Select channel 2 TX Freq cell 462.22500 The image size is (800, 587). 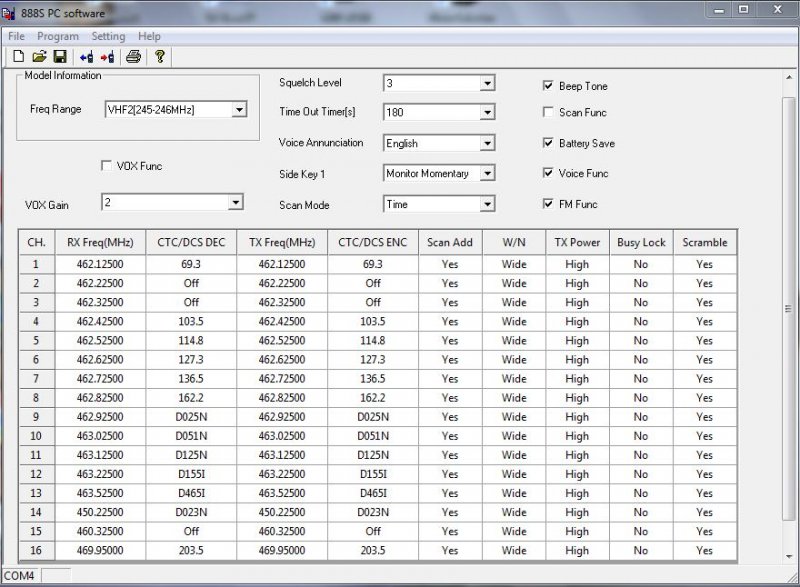(282, 283)
